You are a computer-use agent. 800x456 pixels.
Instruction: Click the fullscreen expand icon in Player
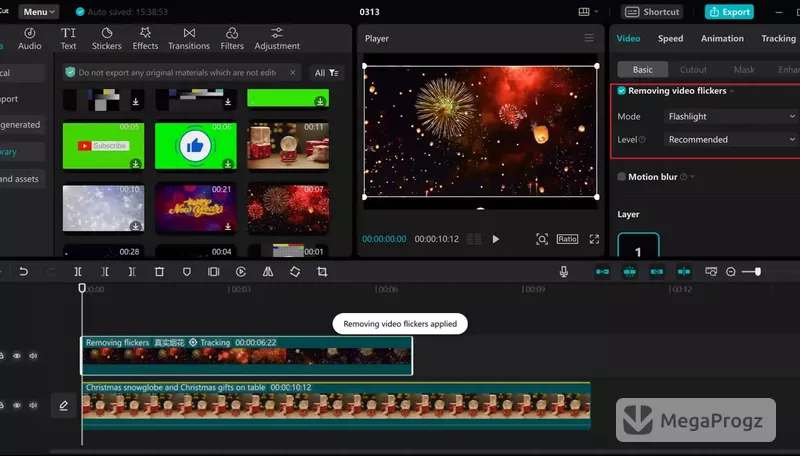[x=594, y=239]
